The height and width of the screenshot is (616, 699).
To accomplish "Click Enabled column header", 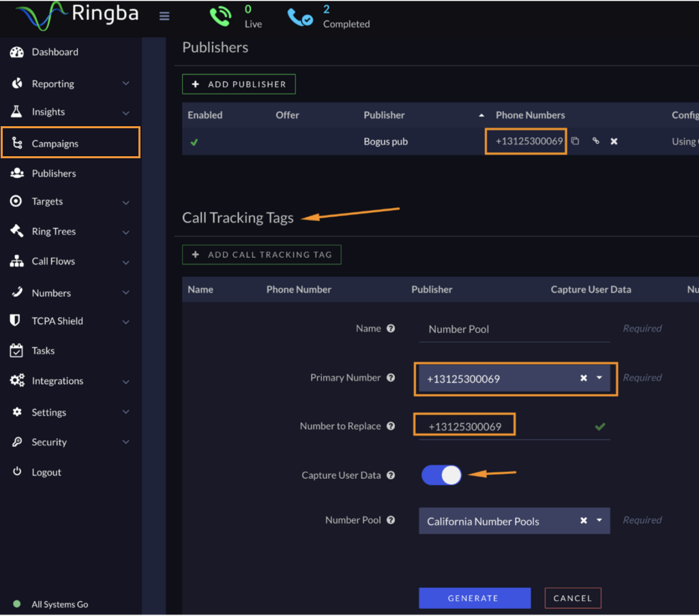I will pos(205,115).
